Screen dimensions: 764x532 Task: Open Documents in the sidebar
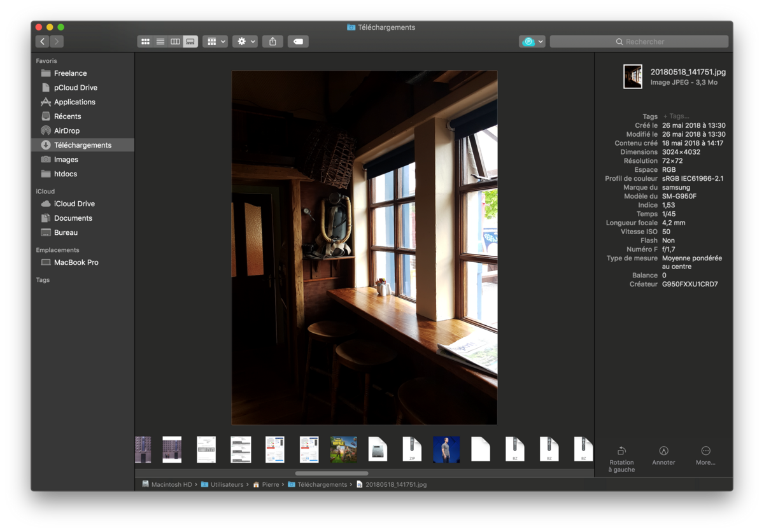(83, 218)
